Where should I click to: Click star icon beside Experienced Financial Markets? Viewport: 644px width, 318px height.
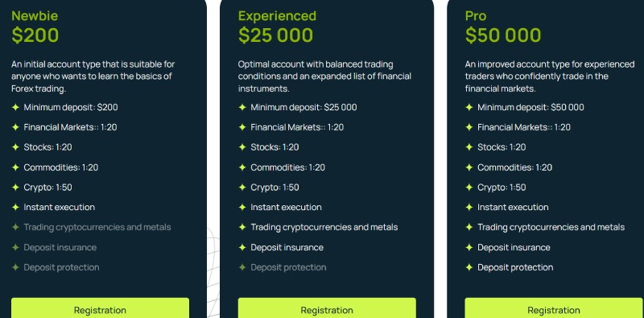[242, 127]
